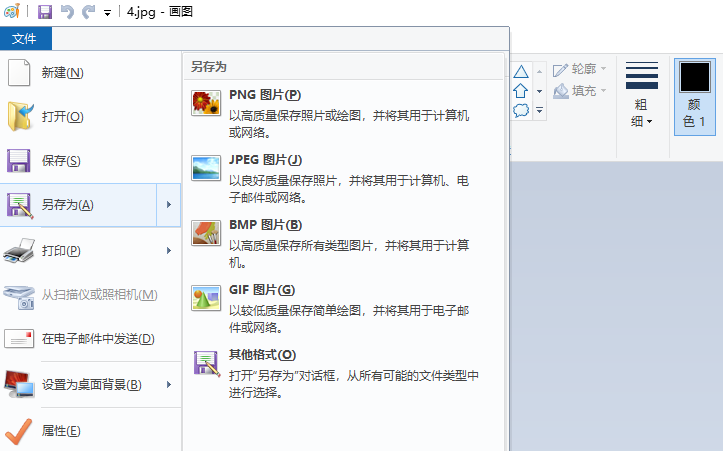Expand the full shapes gallery list
Screen dimensions: 723x451
539,111
